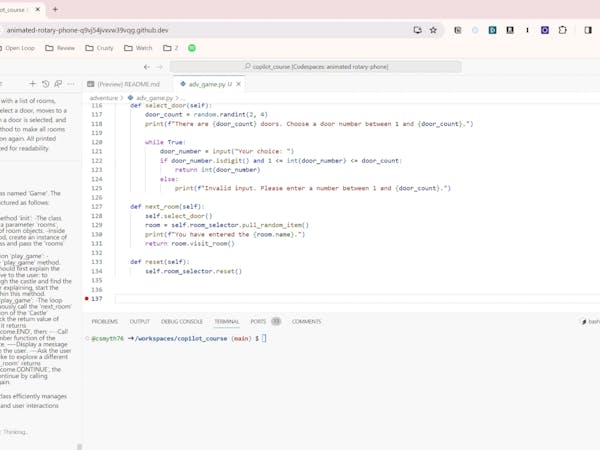
Task: Click the return room.visit_room() line
Action: pos(190,243)
